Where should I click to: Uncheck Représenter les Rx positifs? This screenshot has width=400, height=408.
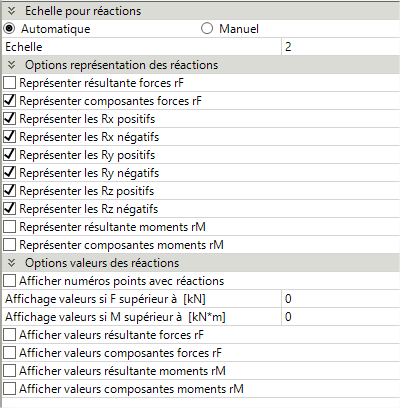coord(9,119)
